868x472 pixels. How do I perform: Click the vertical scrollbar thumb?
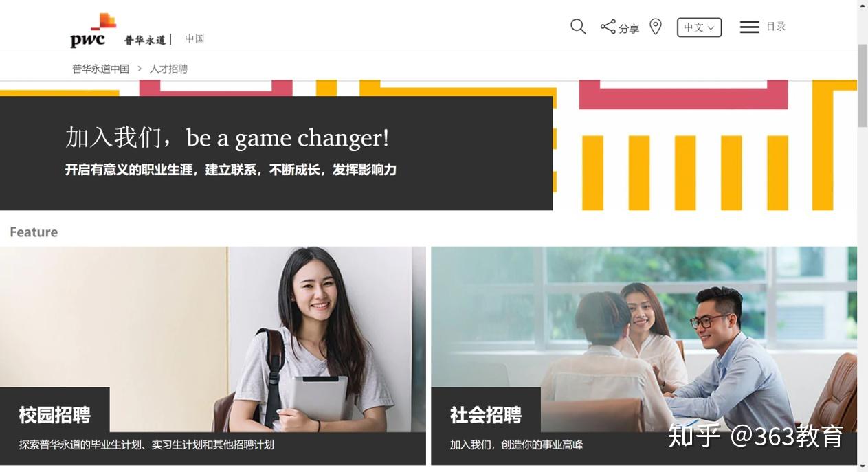point(863,85)
